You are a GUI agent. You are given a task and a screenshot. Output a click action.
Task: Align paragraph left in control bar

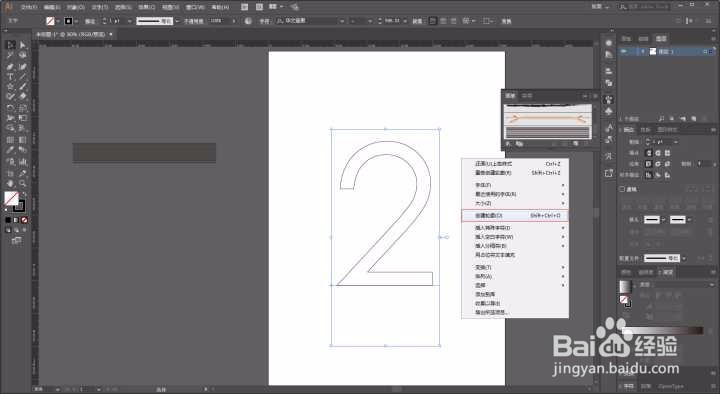[x=433, y=21]
